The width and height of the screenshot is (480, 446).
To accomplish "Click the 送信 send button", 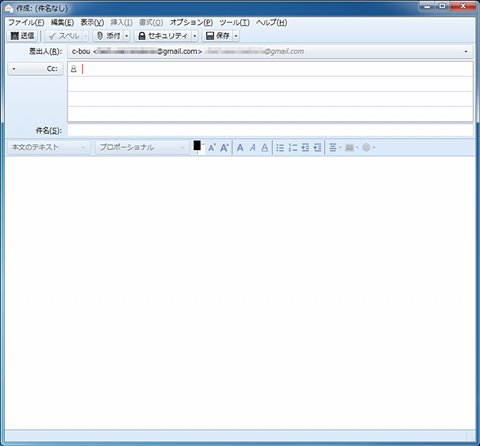I will (x=22, y=36).
